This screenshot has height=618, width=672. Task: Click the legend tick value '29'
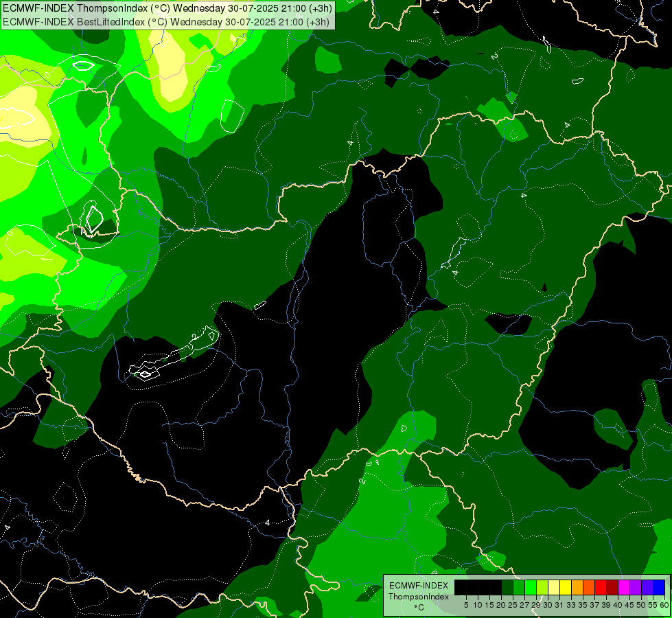click(x=536, y=605)
